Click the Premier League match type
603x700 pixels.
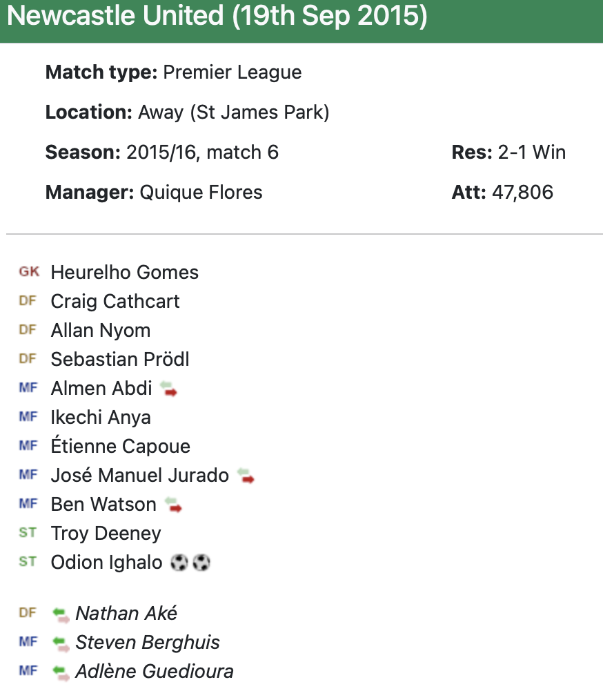[x=232, y=72]
